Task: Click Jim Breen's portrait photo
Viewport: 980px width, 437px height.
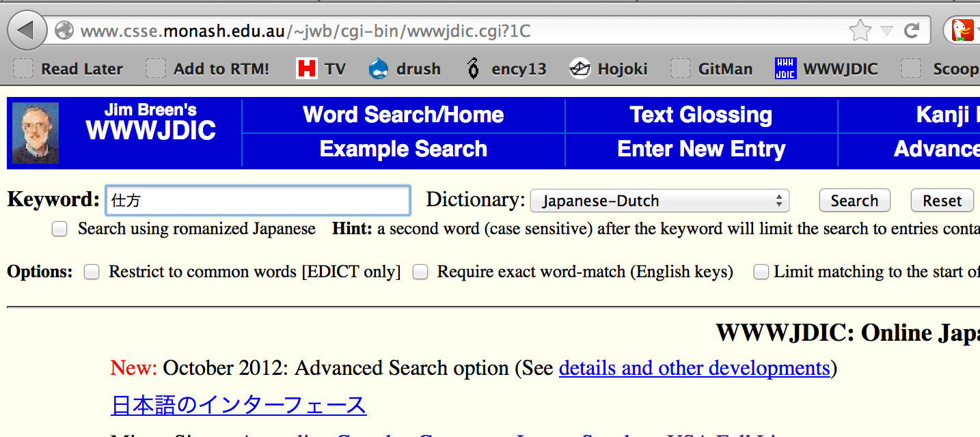Action: click(36, 133)
